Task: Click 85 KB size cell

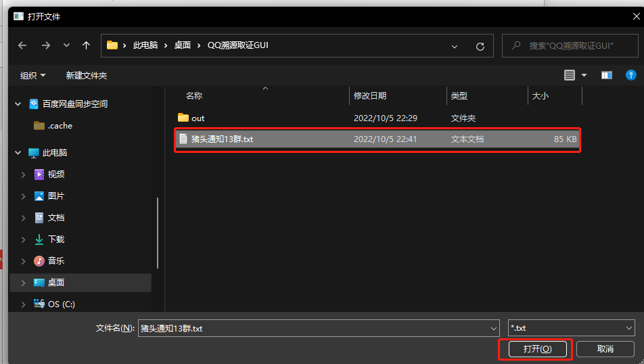Action: pyautogui.click(x=565, y=139)
